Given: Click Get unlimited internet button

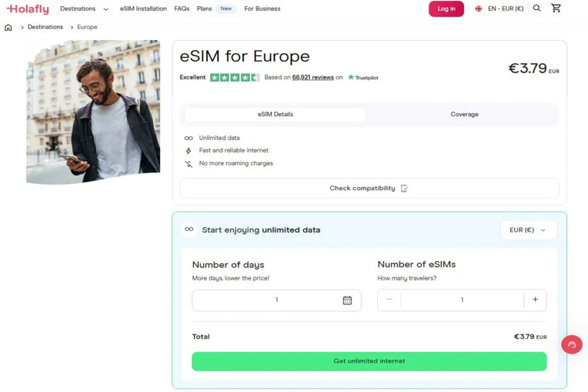Looking at the screenshot, I should [369, 361].
